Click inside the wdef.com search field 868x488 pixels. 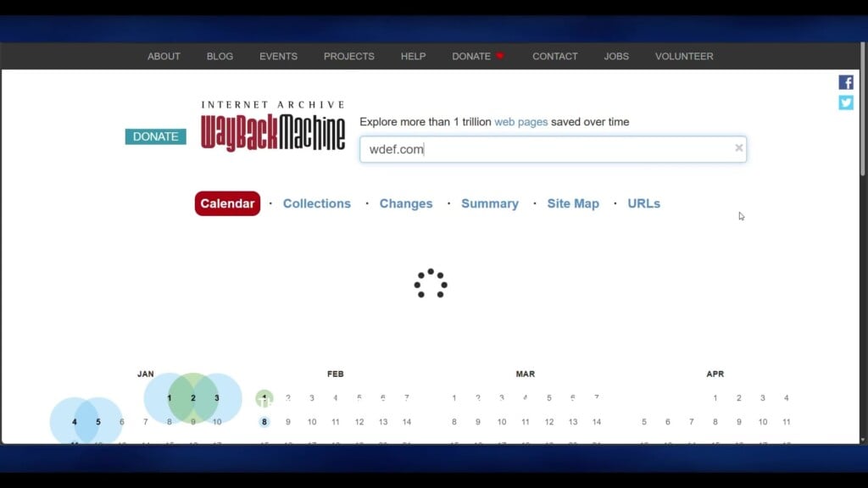509,148
